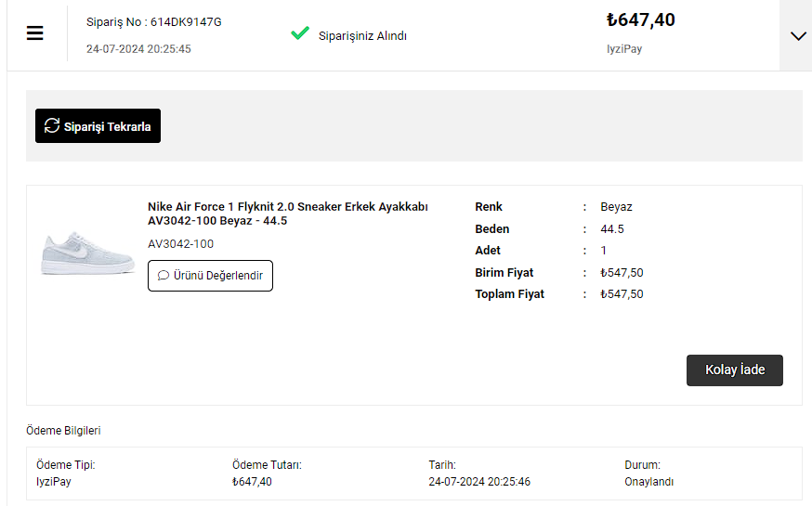Click the IyziPay label under header price
The width and height of the screenshot is (812, 506).
pos(623,48)
